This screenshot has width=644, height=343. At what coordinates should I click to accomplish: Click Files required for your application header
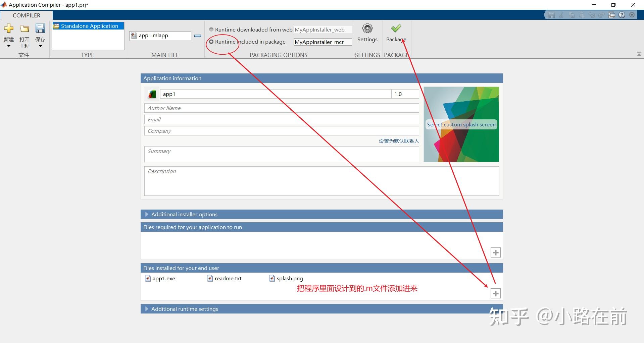[321, 227]
